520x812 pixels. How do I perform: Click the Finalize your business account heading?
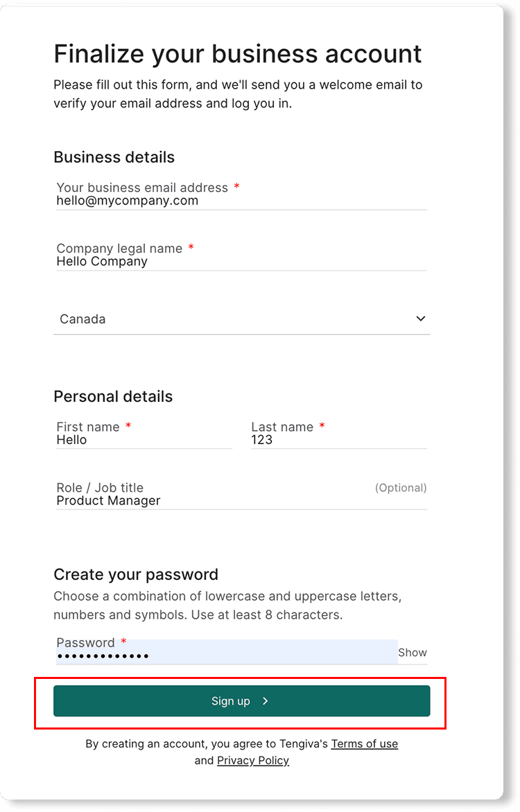pyautogui.click(x=238, y=53)
